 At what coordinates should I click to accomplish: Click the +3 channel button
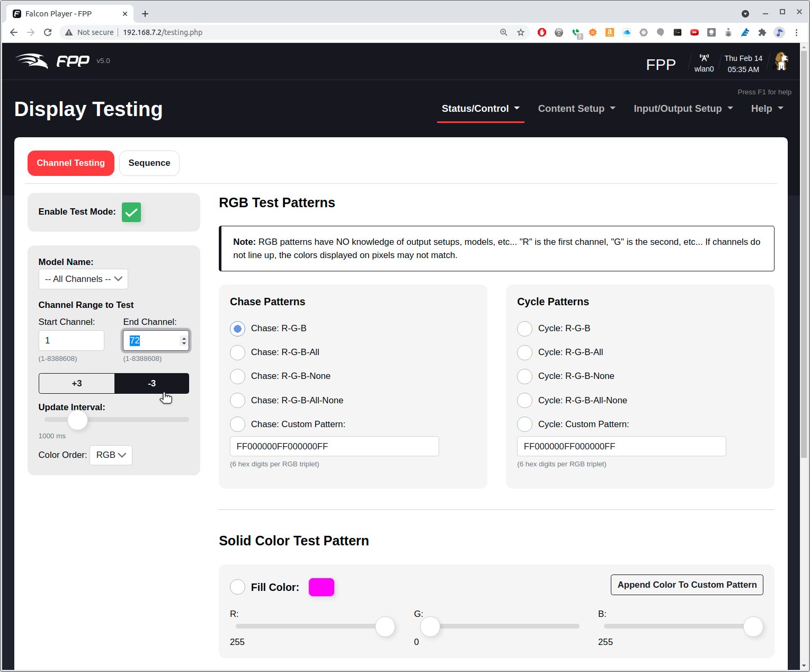tap(76, 383)
